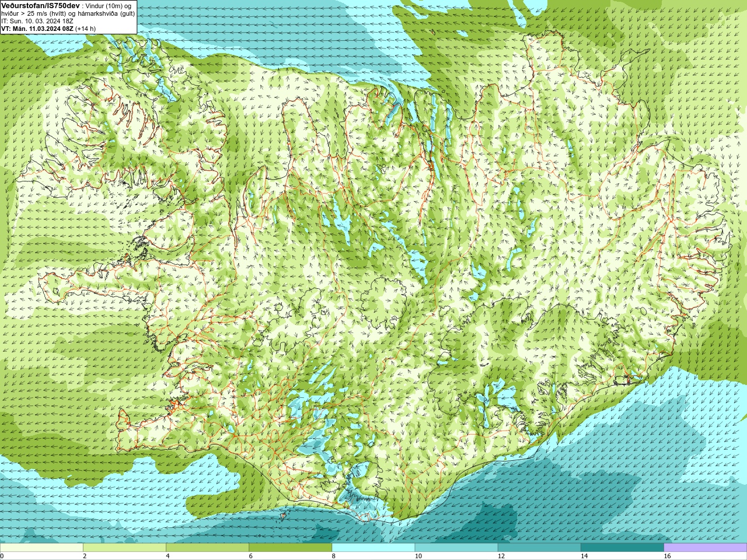Click the 'Veðurstofan/IS750dev' title text
The image size is (747, 560).
[x=40, y=5]
